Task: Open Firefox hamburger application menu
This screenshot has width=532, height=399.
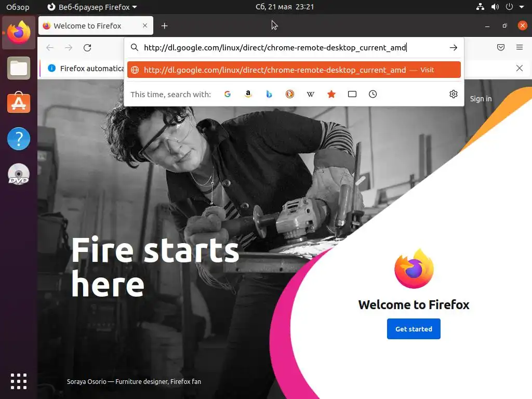Action: coord(520,47)
